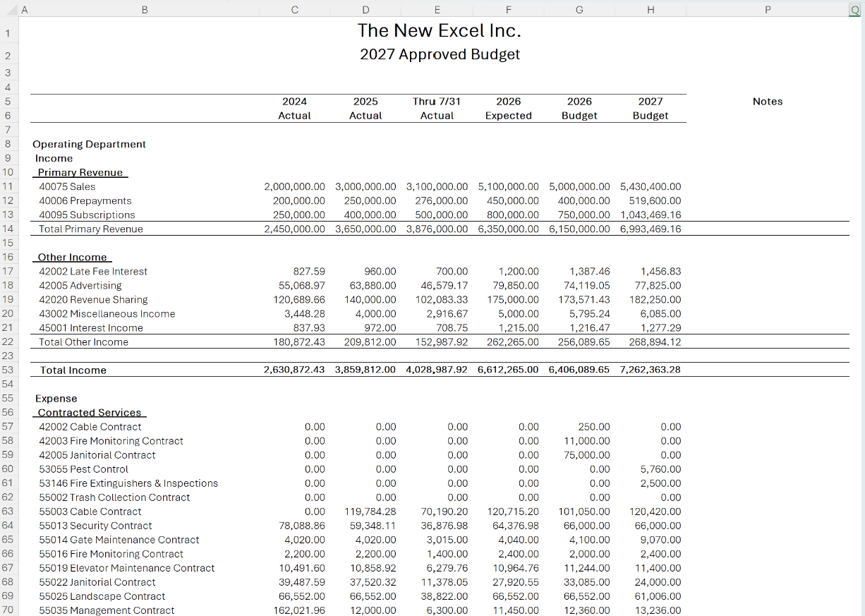
Task: Select row 53 header
Action: 8,370
